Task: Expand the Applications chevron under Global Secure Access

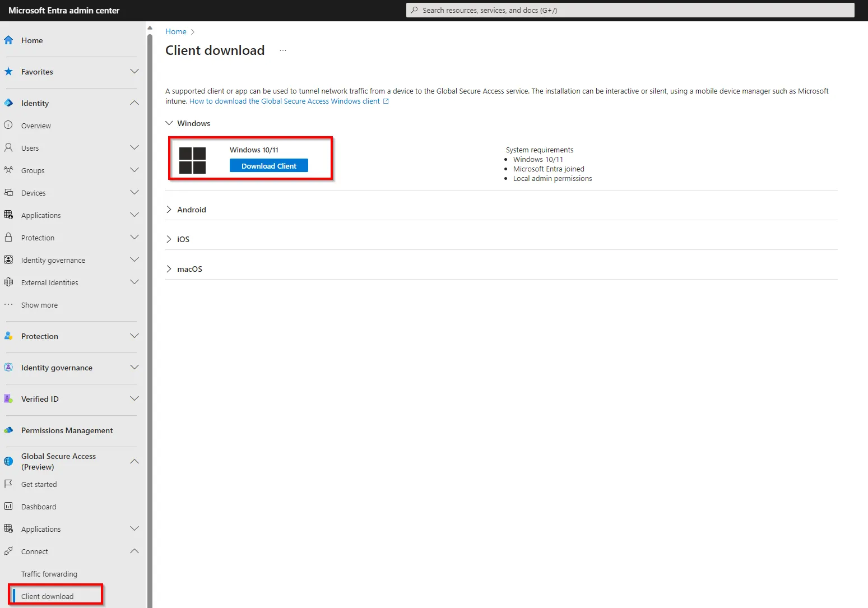Action: click(134, 529)
